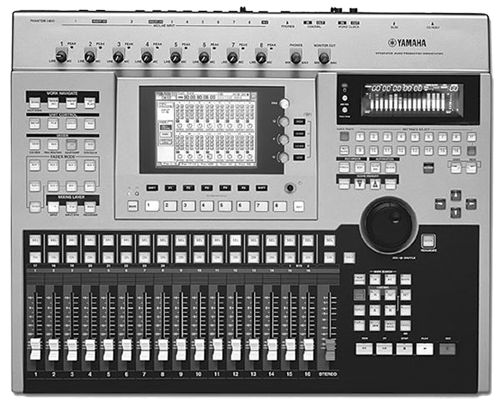Toggle the STEREO channel ON button

[x=329, y=257]
